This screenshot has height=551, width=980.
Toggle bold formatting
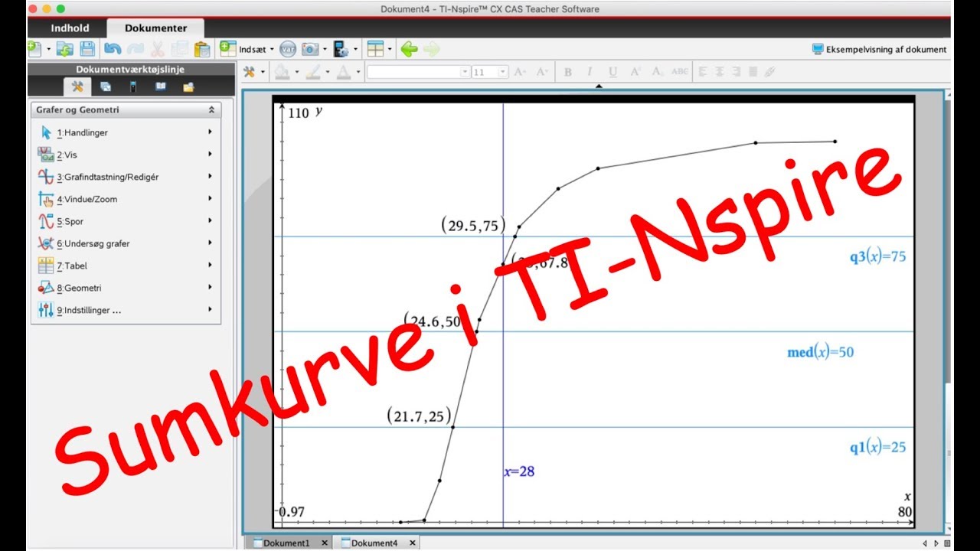(x=568, y=71)
